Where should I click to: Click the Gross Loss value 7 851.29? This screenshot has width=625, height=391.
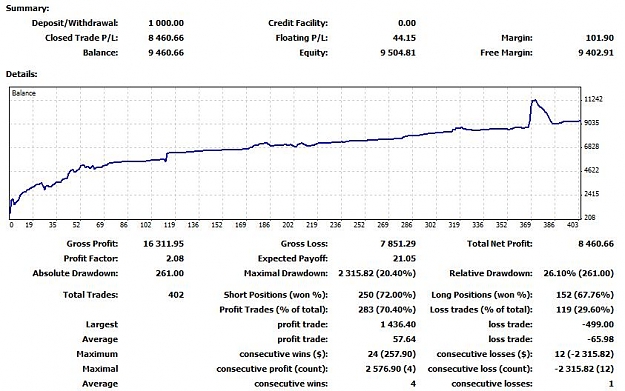(x=398, y=244)
